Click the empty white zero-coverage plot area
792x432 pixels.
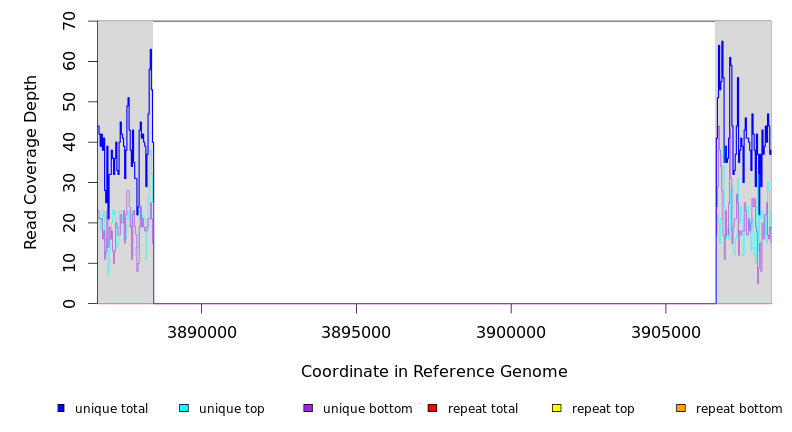434,160
